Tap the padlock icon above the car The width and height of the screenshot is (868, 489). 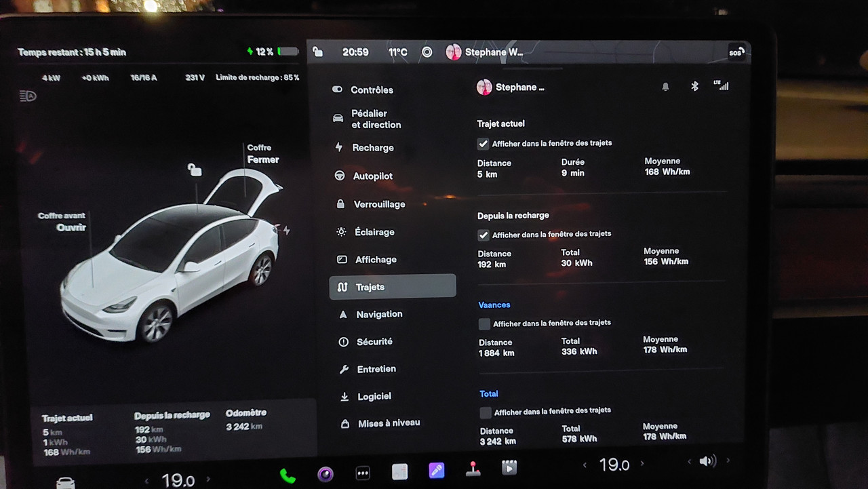click(x=195, y=170)
